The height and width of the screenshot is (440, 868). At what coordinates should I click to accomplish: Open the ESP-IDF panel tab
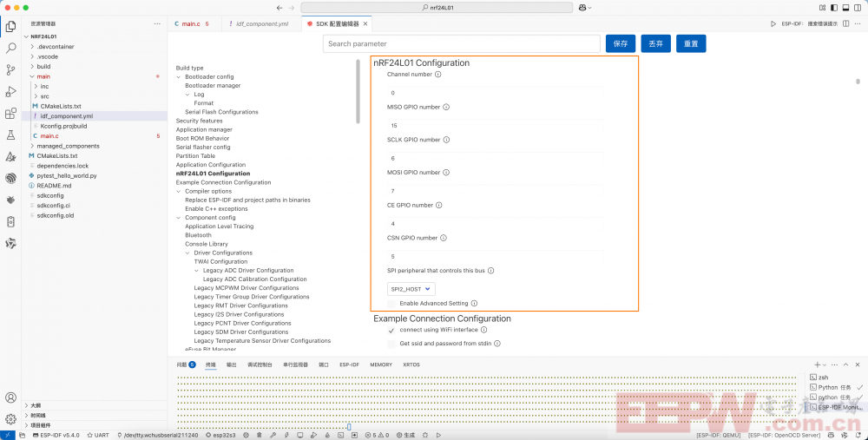[349, 364]
